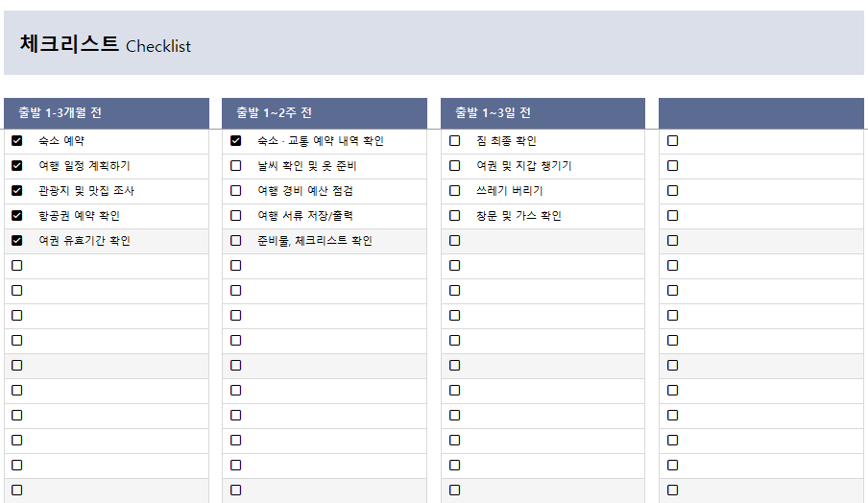Uncheck 항공권 예약 확인 checkbox
This screenshot has height=503, width=868.
[17, 215]
